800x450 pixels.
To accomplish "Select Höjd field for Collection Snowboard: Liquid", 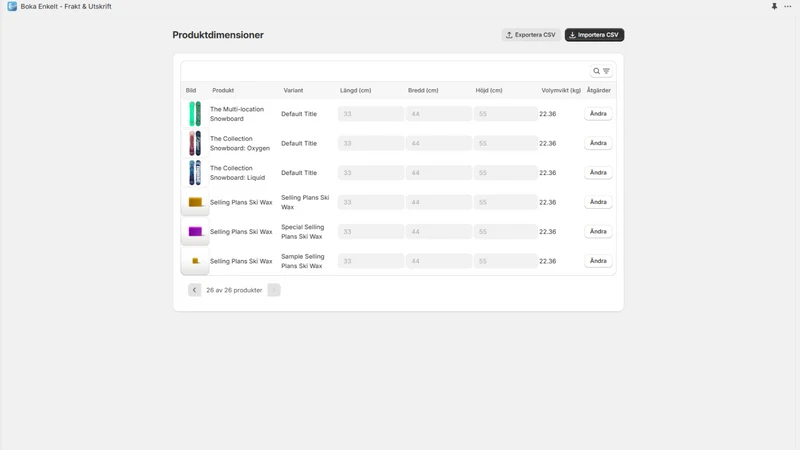I will 505,172.
